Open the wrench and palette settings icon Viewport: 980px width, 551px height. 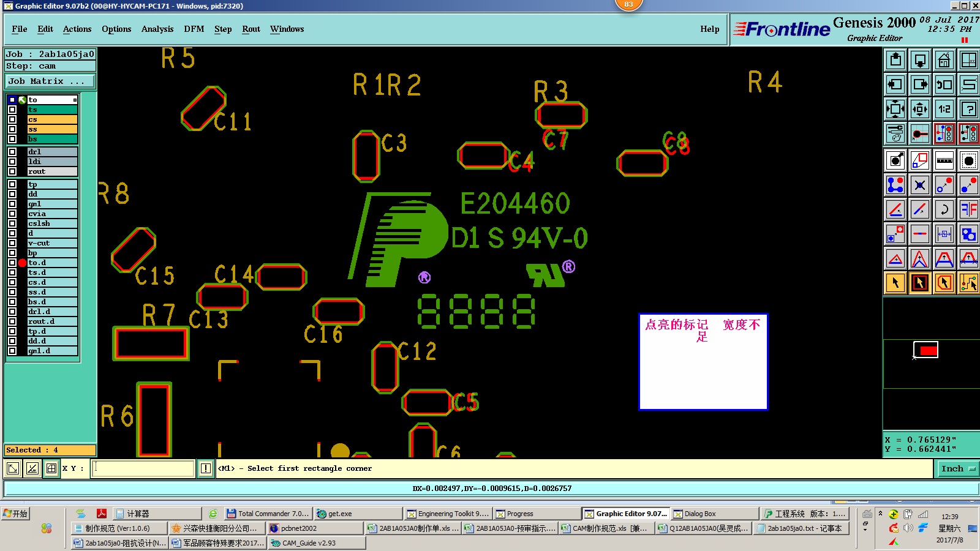[895, 133]
